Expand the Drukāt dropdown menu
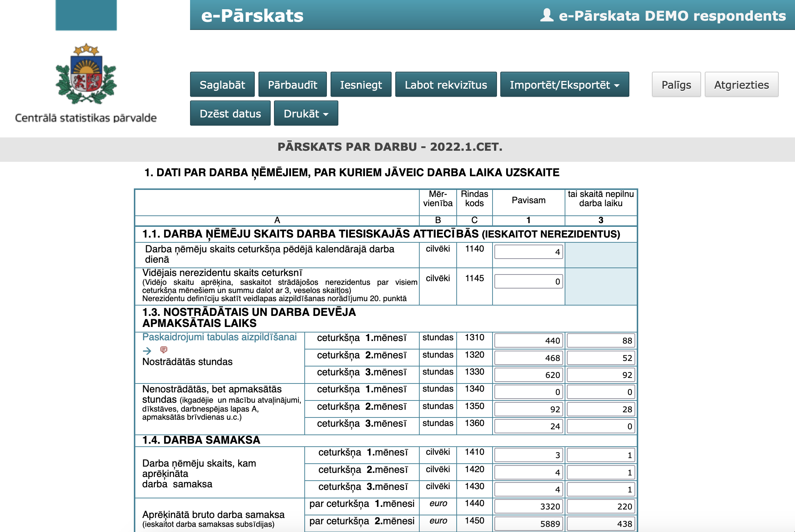Screen dimensions: 795x532 306,114
